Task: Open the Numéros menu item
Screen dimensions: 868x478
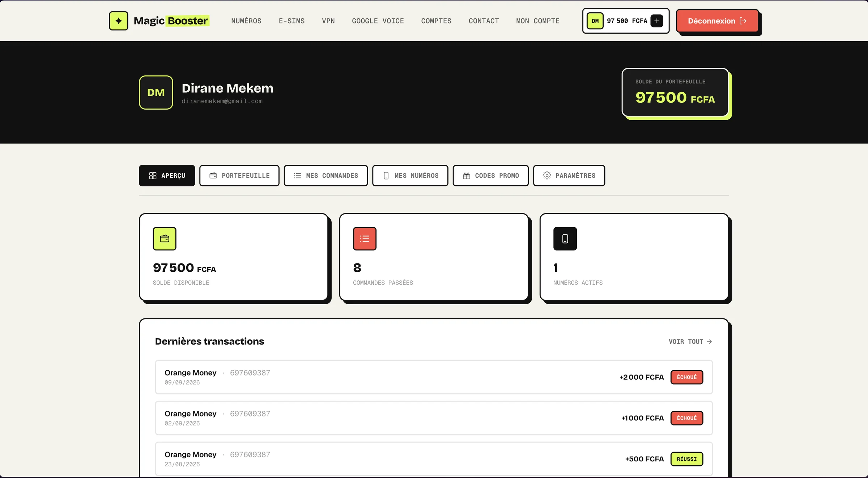Action: [x=246, y=21]
